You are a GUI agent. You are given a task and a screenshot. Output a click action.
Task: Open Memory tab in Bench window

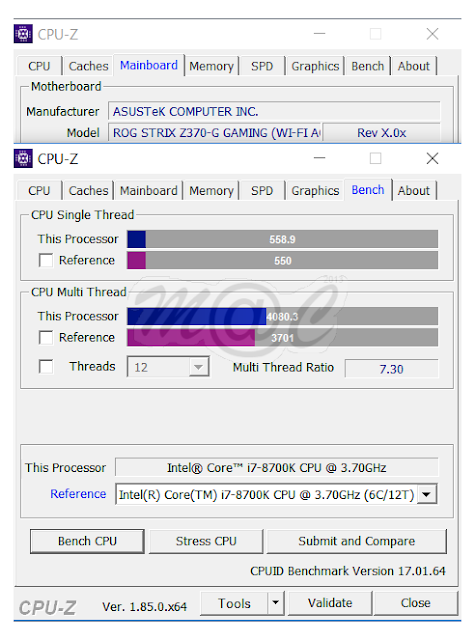click(x=211, y=191)
